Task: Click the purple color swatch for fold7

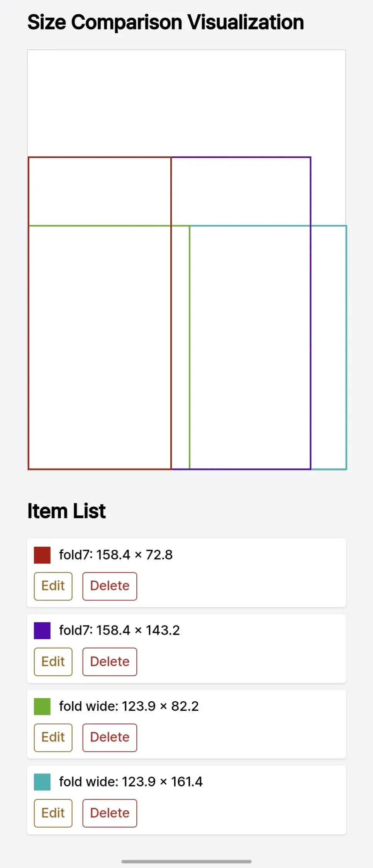Action: [42, 631]
